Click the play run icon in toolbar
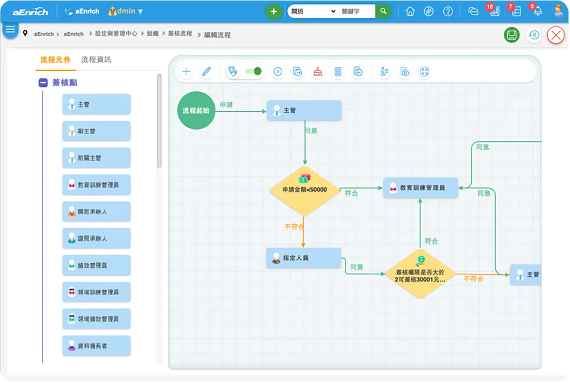The height and width of the screenshot is (392, 570). [x=278, y=72]
